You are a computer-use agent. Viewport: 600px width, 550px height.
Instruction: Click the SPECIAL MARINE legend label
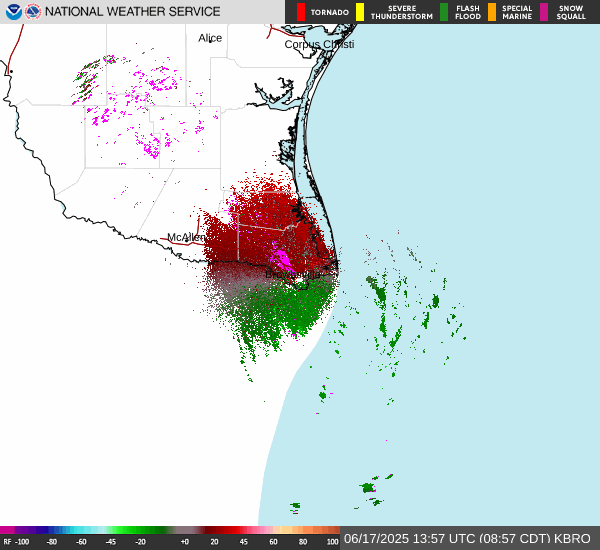click(517, 12)
